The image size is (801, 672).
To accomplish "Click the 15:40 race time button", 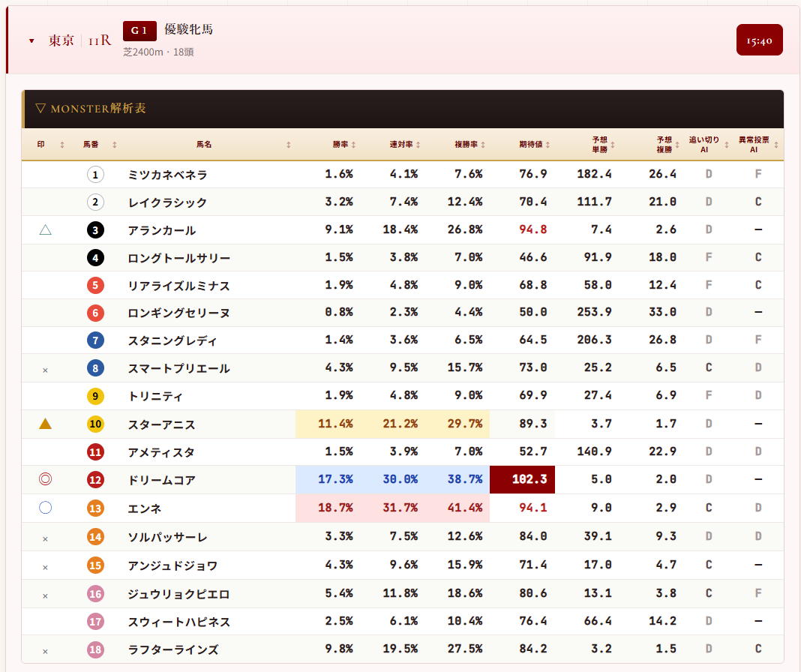I will pos(759,40).
